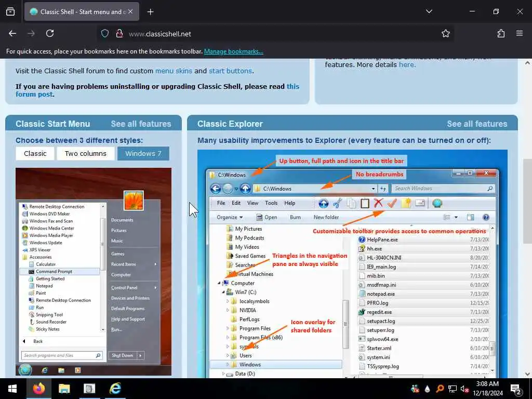This screenshot has height=399, width=532.
Task: Open a new browser tab
Action: [x=151, y=12]
